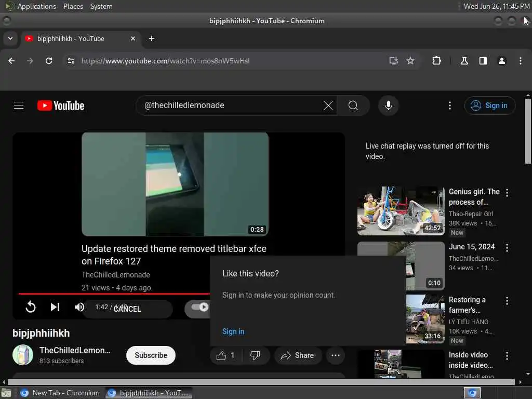Open options for June 15, 2024 video
This screenshot has width=532, height=399.
point(507,248)
